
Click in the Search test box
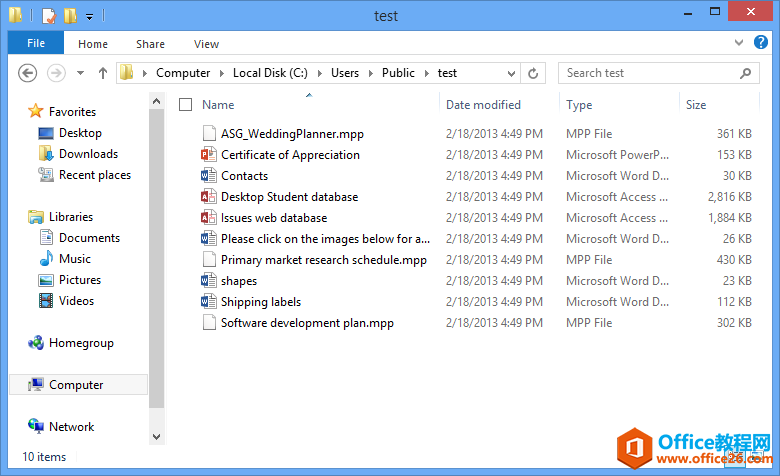[x=650, y=73]
